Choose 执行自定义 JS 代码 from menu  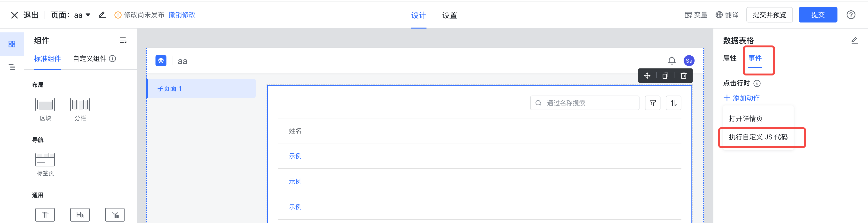pos(758,137)
